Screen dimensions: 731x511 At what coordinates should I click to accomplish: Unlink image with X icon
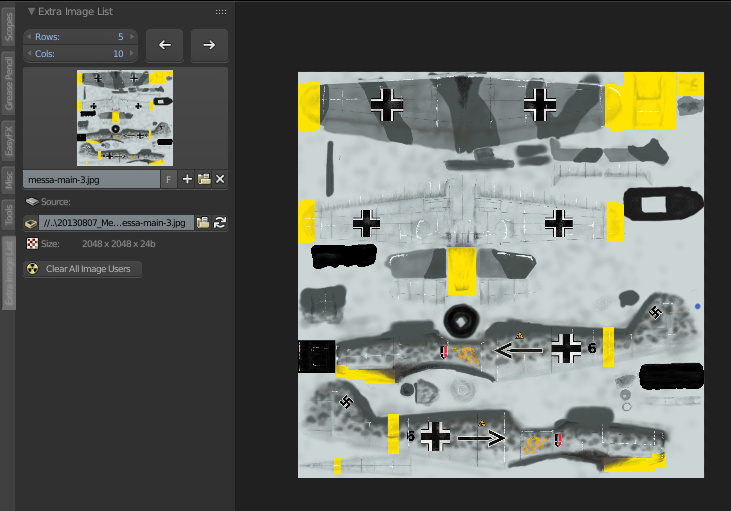220,180
